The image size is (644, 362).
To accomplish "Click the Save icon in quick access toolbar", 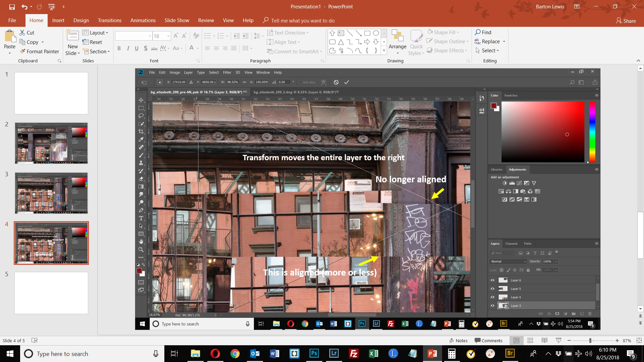I will [x=12, y=7].
